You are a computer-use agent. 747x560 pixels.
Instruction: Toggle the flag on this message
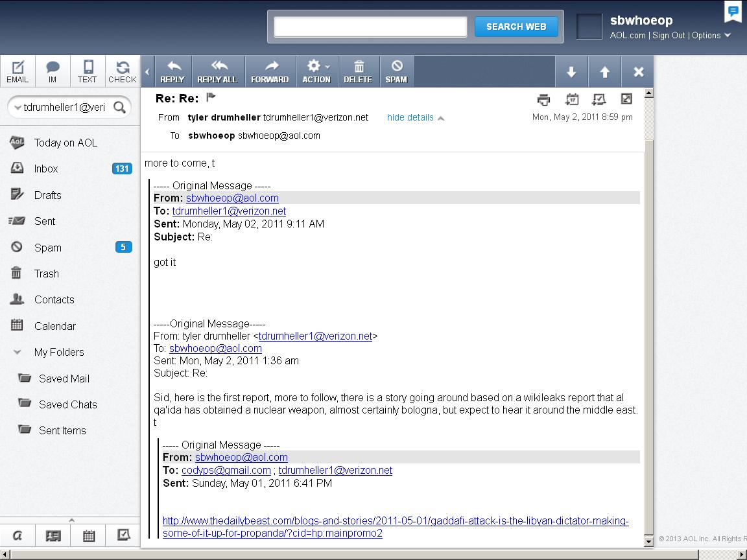pos(211,98)
